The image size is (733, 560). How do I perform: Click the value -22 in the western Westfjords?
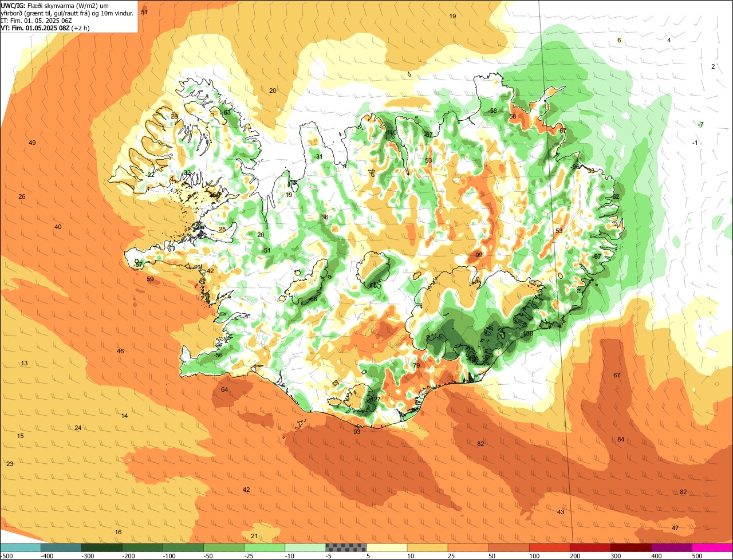tap(150, 174)
